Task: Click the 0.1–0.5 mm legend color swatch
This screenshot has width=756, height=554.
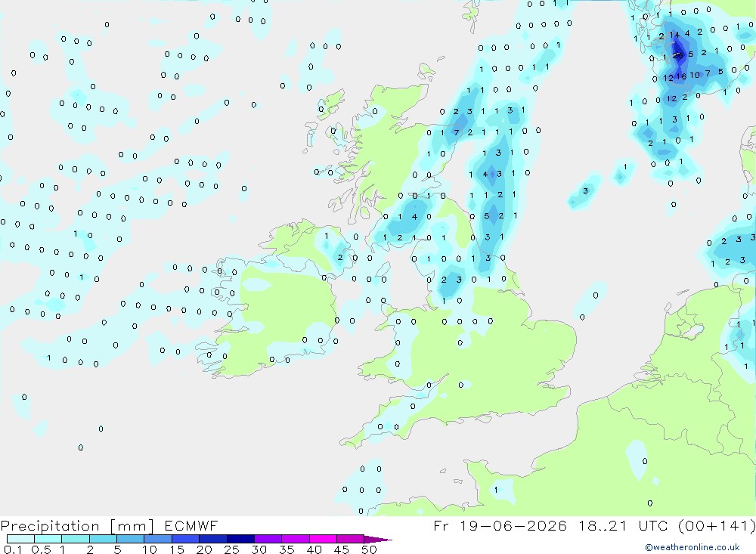Action: (x=20, y=539)
